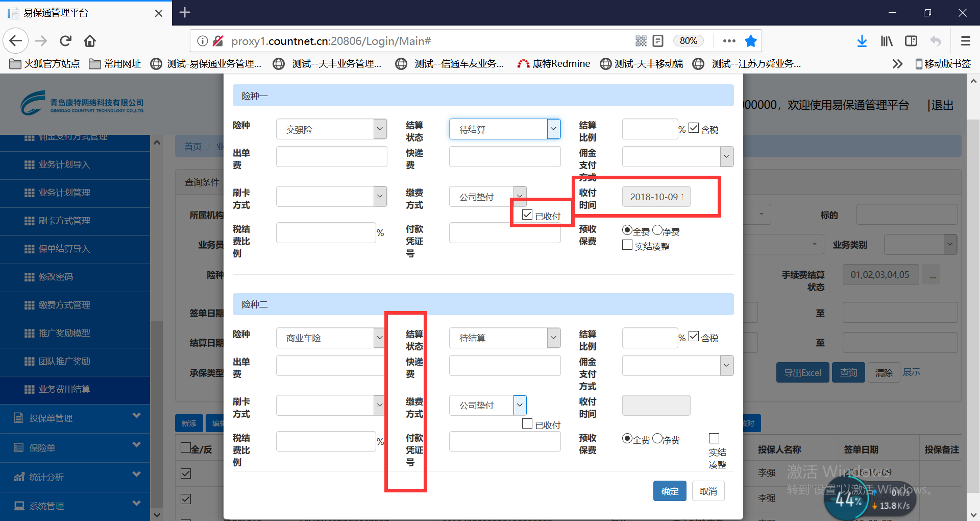Open 业务计划导入 sidebar item

click(75, 165)
